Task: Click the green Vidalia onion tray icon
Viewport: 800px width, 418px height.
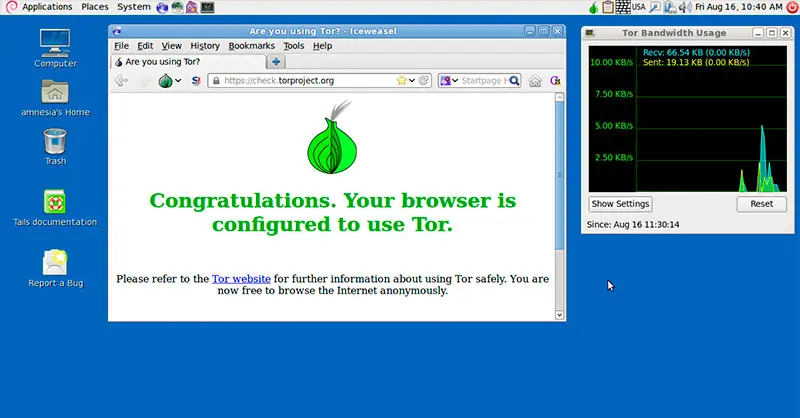Action: tap(593, 7)
